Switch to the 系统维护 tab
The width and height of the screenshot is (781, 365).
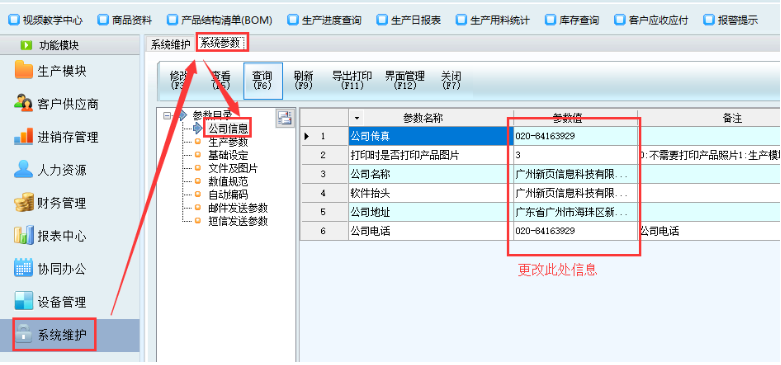point(170,44)
